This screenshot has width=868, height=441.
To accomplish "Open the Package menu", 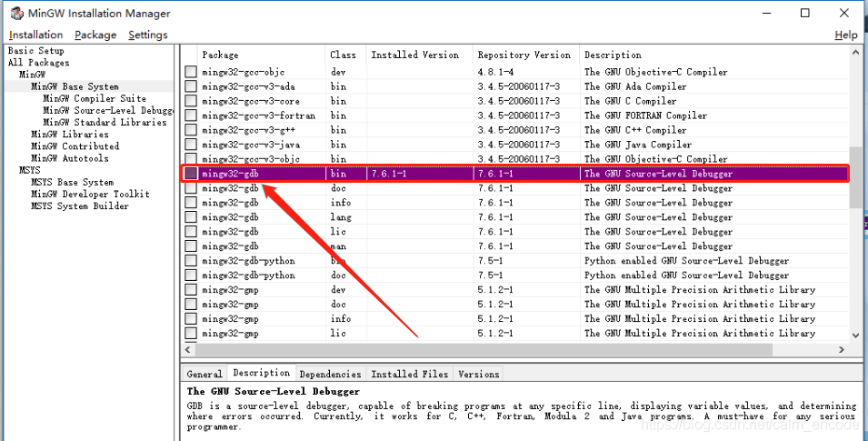I will tap(95, 35).
